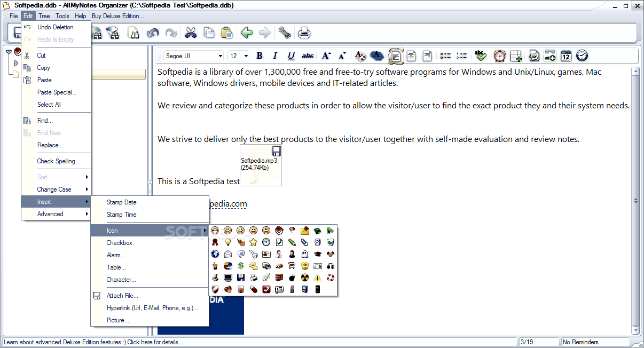The width and height of the screenshot is (644, 348).
Task: Insert the light bulb icon
Action: tap(228, 242)
